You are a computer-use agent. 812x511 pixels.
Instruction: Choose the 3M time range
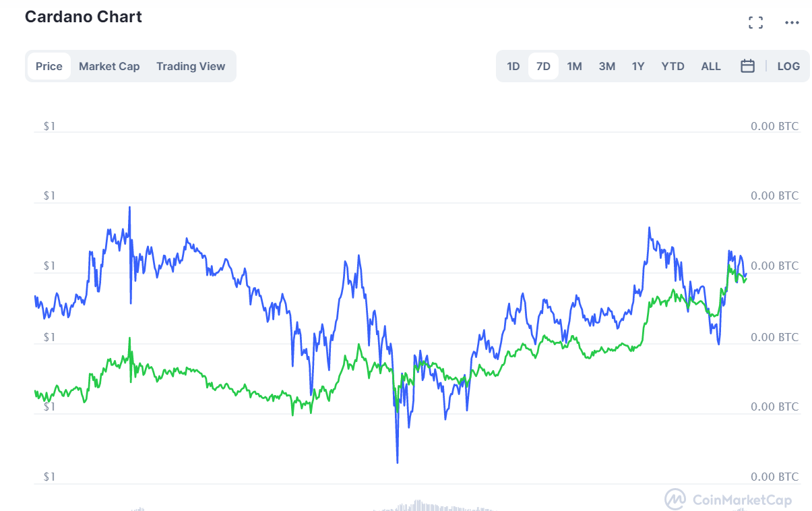(x=607, y=66)
